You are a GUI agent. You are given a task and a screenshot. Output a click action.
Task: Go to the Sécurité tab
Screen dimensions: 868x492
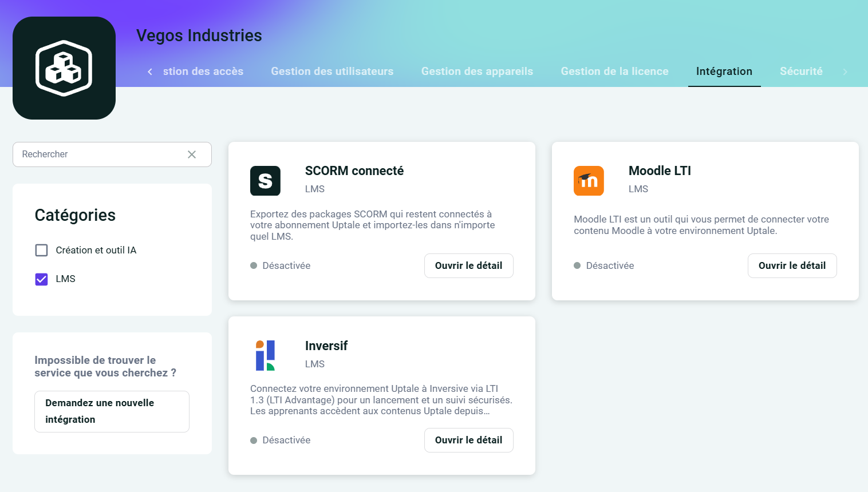(801, 72)
